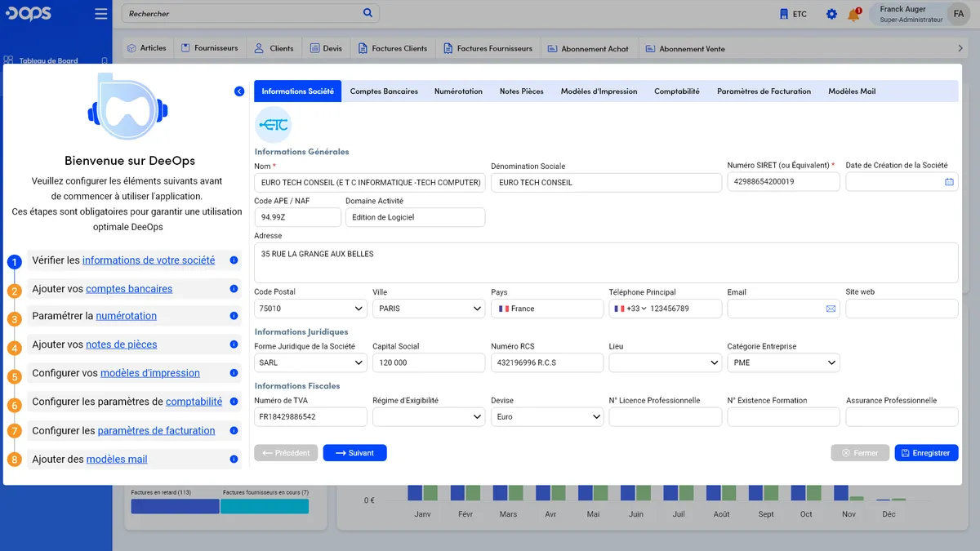Expand the Catégorie Entreprise dropdown
The width and height of the screenshot is (980, 551).
coord(831,362)
